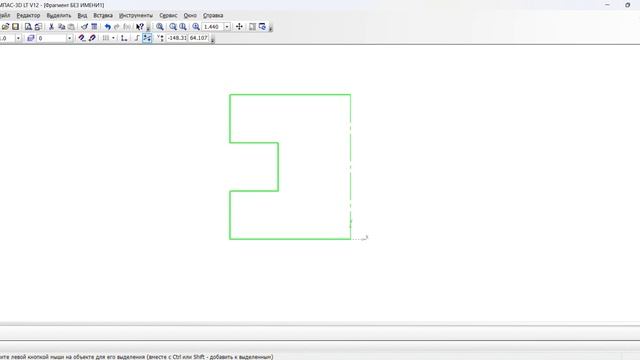640x360 pixels.
Task: Refresh the view with redraw icon
Action: click(262, 27)
